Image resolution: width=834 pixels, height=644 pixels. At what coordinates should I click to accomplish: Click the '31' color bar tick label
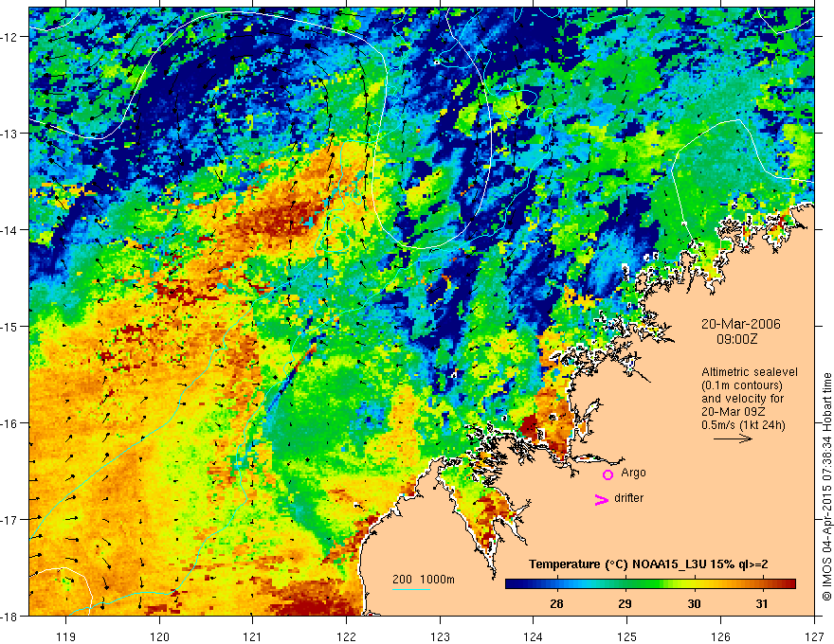(x=762, y=603)
